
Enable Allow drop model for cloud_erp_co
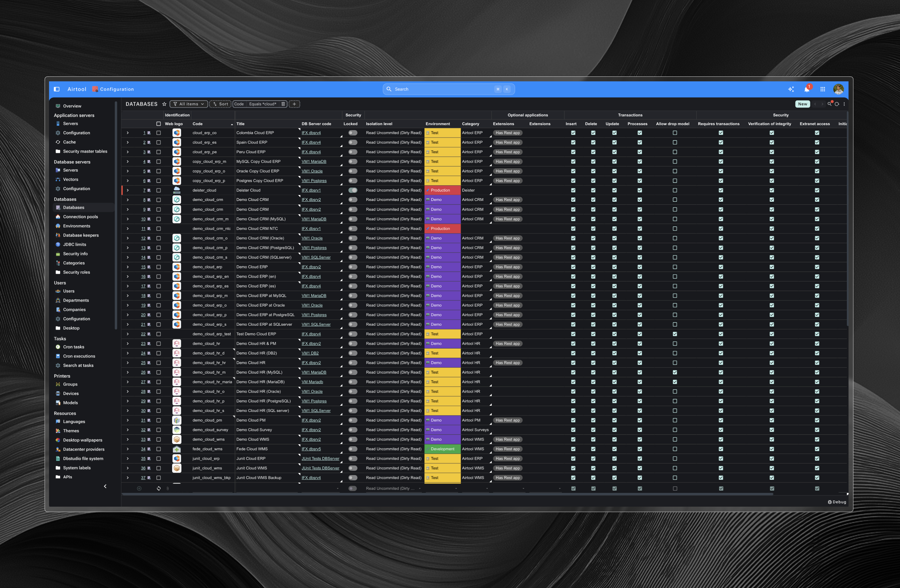click(675, 133)
